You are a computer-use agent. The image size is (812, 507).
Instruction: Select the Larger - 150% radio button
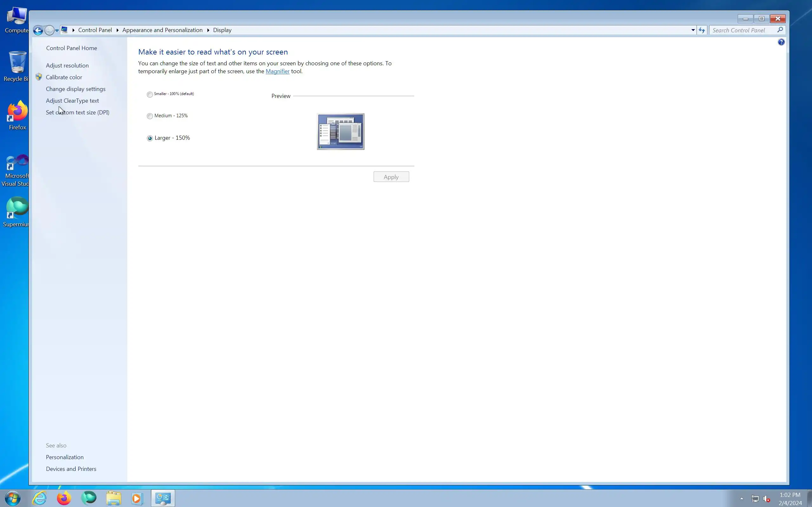150,138
